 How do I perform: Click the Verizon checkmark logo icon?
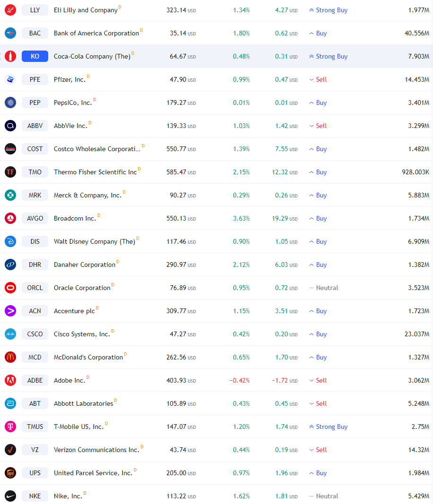pos(10,450)
